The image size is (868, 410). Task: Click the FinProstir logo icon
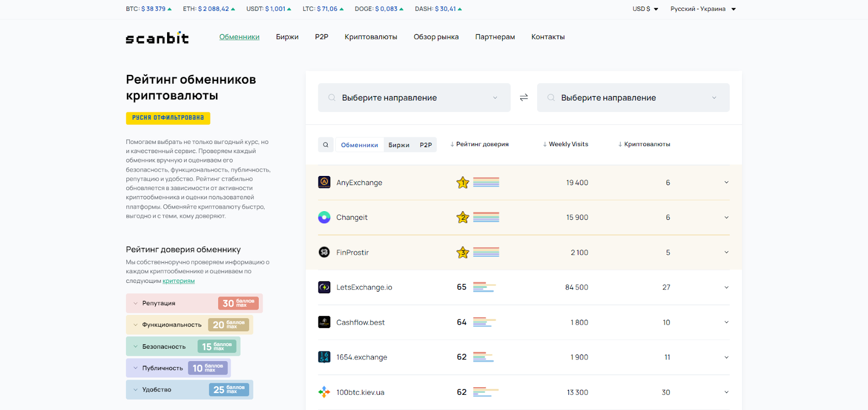(x=324, y=253)
